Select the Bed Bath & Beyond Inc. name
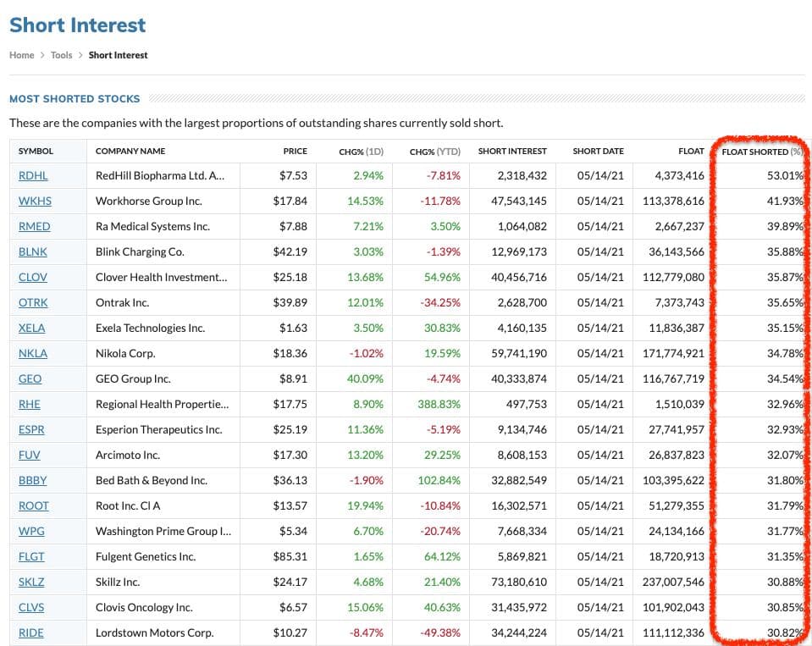 click(x=152, y=480)
